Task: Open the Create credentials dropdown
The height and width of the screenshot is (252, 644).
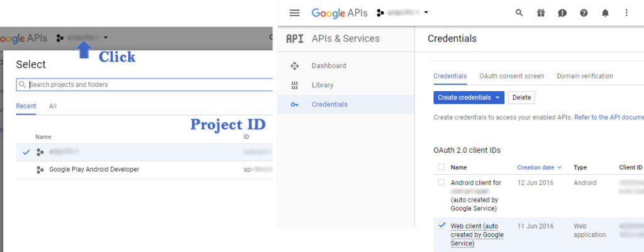Action: 469,97
